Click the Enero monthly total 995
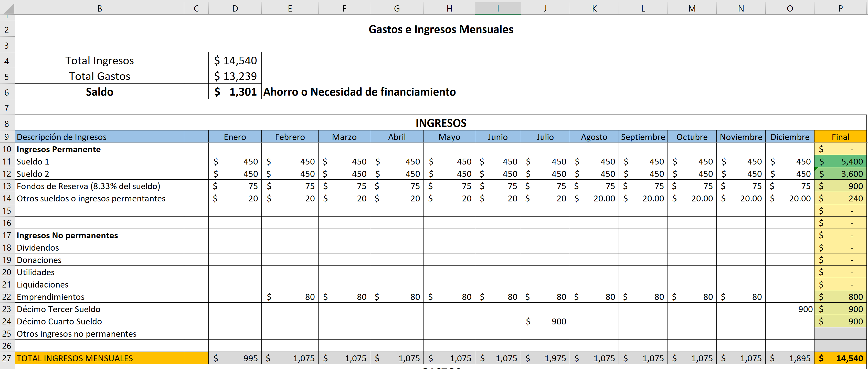 point(235,358)
